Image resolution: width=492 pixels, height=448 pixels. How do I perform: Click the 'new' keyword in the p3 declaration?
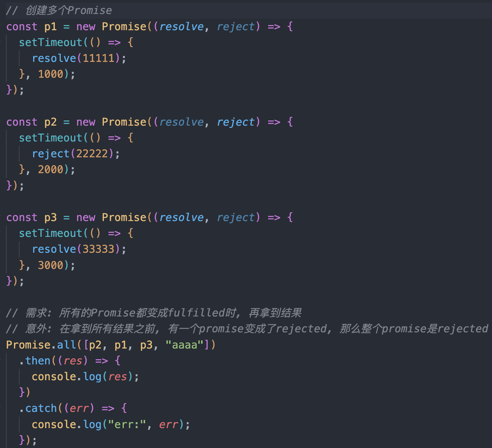coord(85,217)
